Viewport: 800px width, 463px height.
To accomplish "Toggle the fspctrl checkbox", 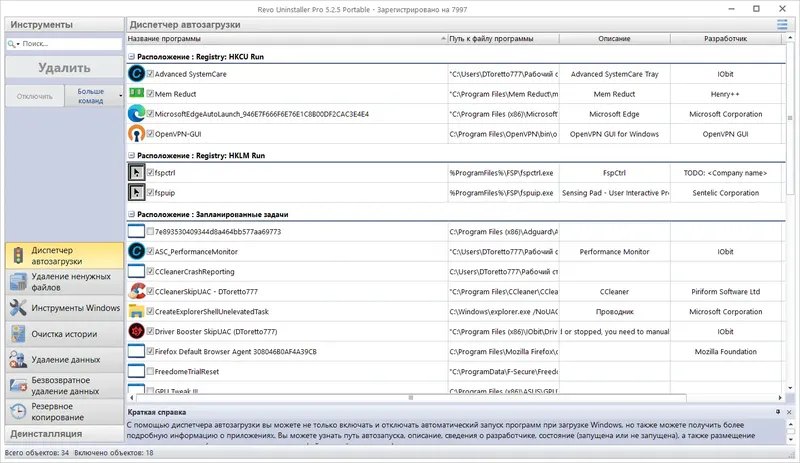I will coord(150,173).
